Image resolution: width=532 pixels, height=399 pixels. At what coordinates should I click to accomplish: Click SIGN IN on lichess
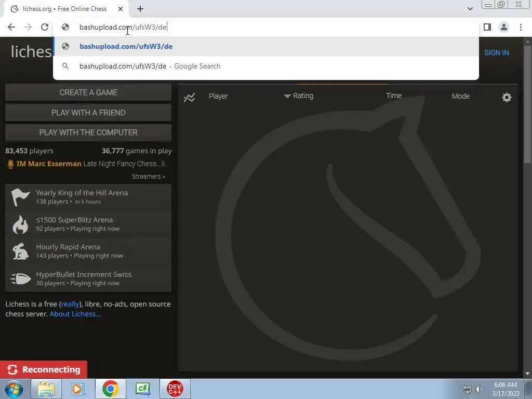pos(496,52)
